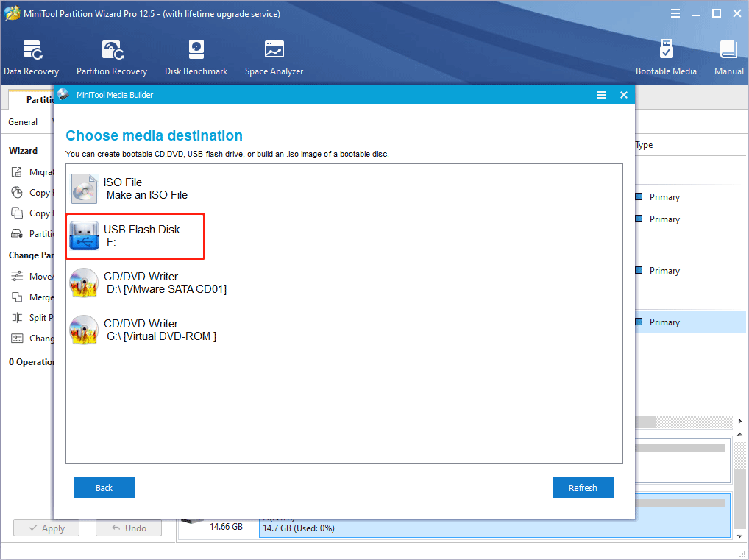Click the Back button
This screenshot has height=560, width=749.
(x=104, y=487)
